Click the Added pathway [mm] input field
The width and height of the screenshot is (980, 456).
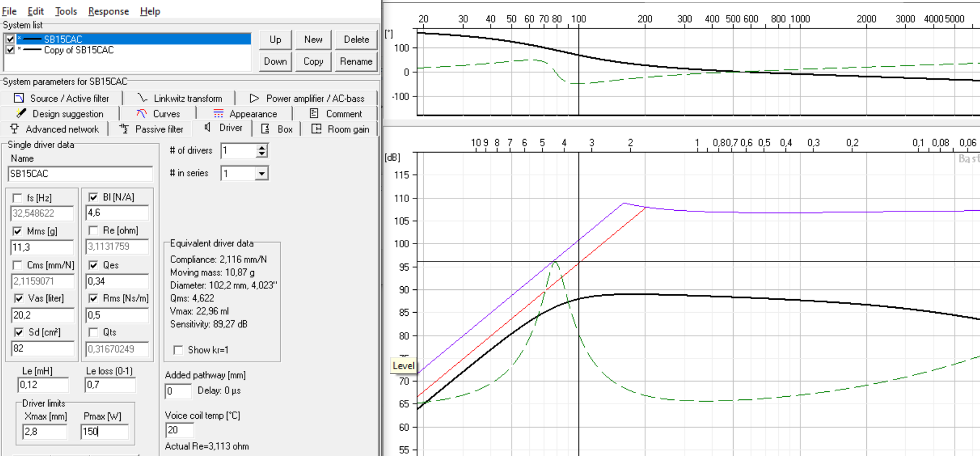click(178, 391)
